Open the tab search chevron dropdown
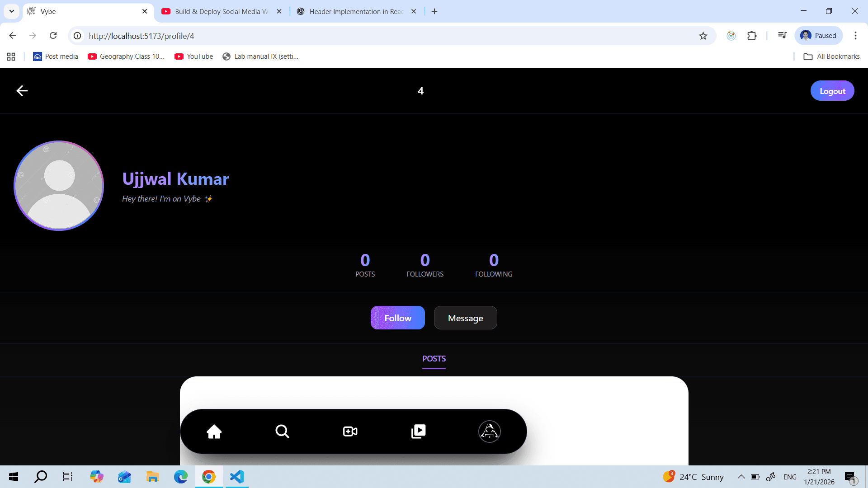Viewport: 868px width, 488px height. (11, 11)
